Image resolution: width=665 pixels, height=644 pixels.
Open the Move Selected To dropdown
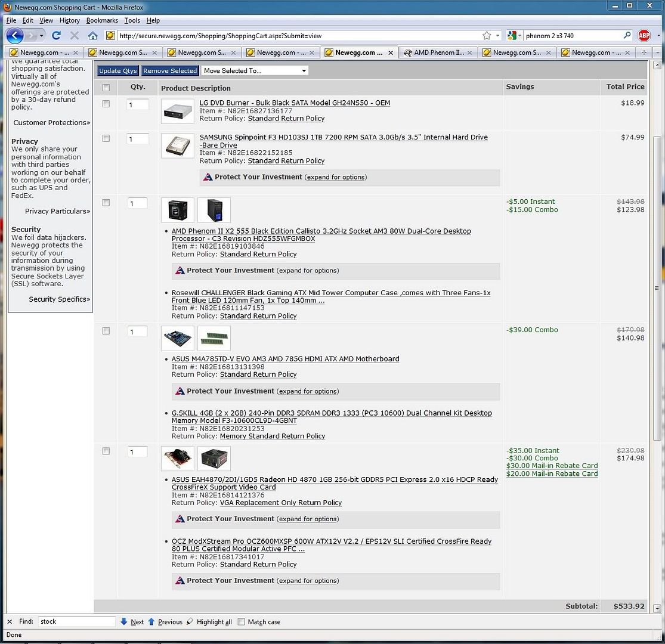tap(255, 71)
